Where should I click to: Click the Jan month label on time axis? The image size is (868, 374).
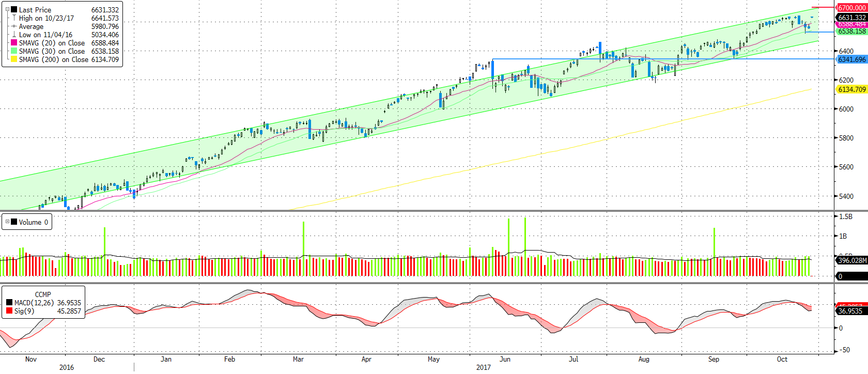click(166, 359)
